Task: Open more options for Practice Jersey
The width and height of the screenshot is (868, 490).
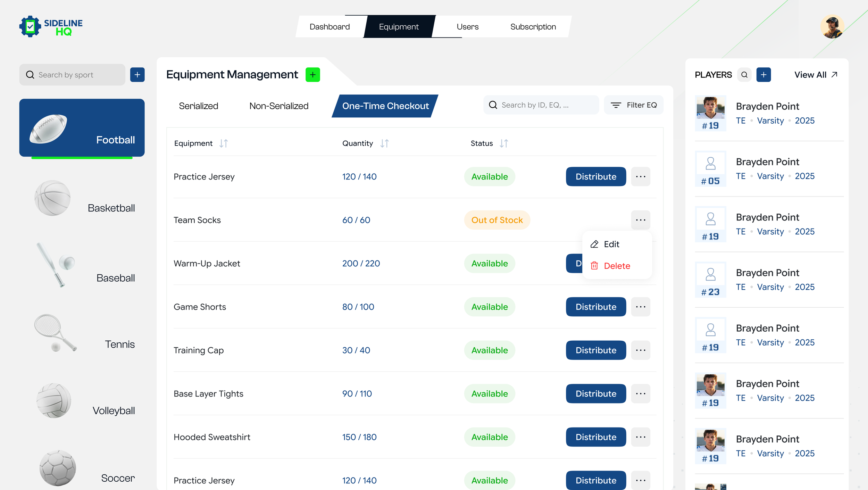Action: tap(640, 177)
